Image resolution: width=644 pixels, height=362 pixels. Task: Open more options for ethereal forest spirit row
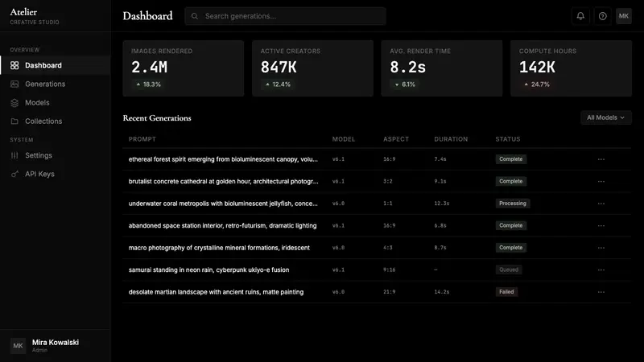601,159
